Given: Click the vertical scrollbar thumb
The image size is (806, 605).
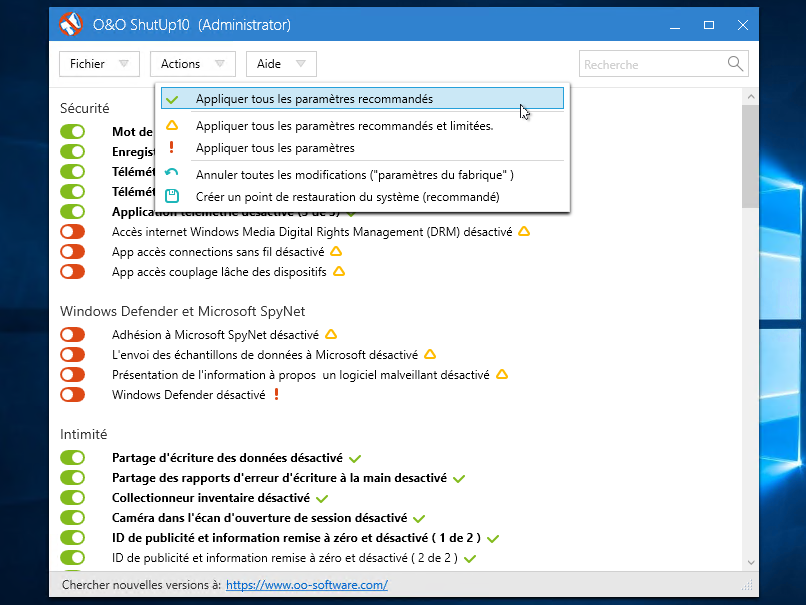Looking at the screenshot, I should coord(749,155).
